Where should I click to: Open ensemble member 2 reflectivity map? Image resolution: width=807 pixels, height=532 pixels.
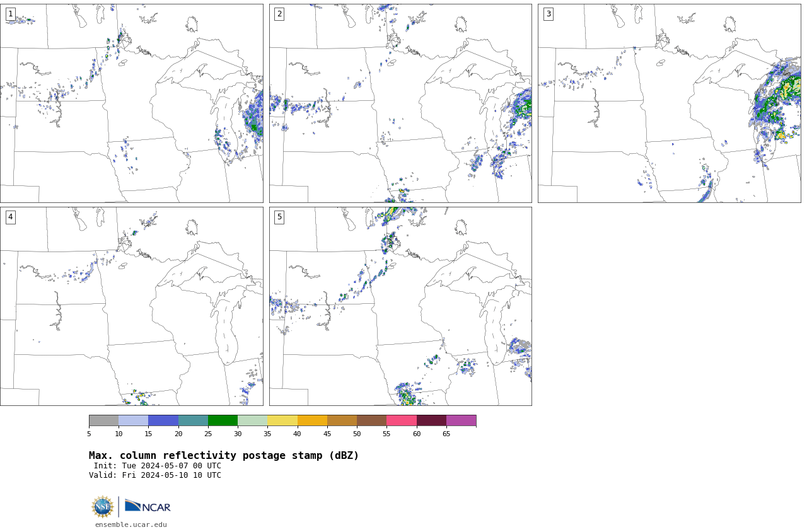point(400,103)
